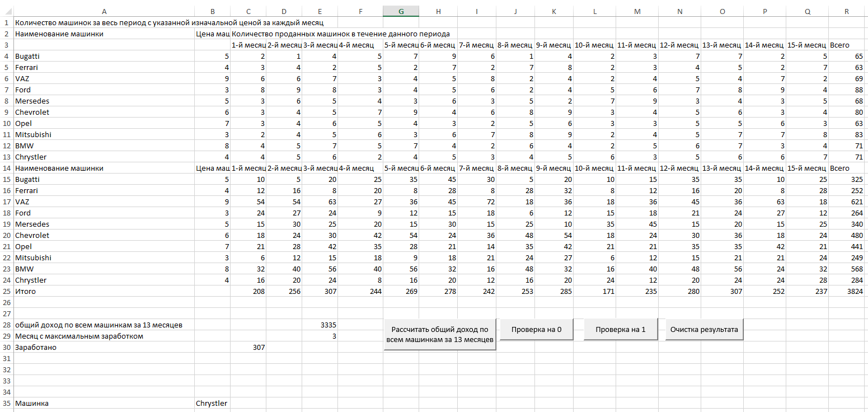Select cell BMW in row 12
868x412 pixels.
point(104,146)
